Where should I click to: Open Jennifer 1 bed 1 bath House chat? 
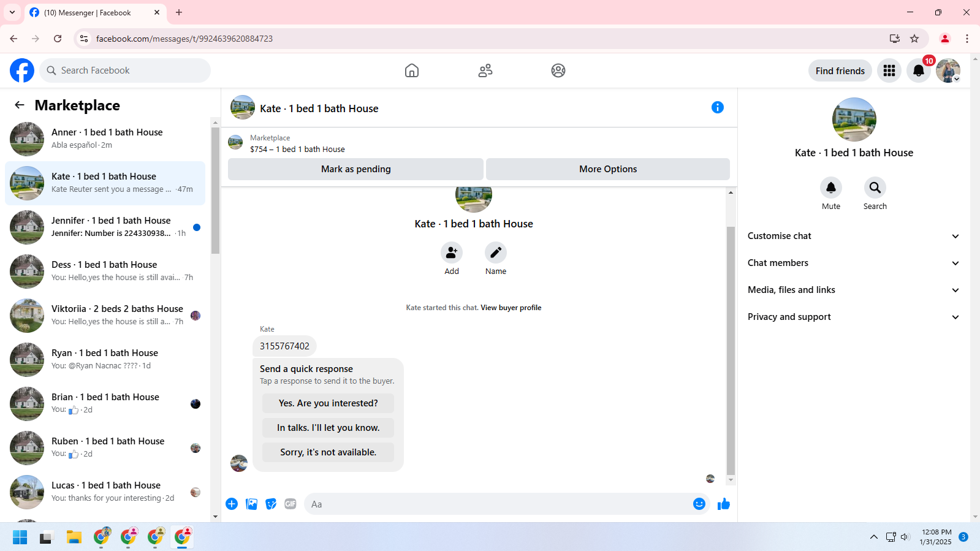(105, 227)
